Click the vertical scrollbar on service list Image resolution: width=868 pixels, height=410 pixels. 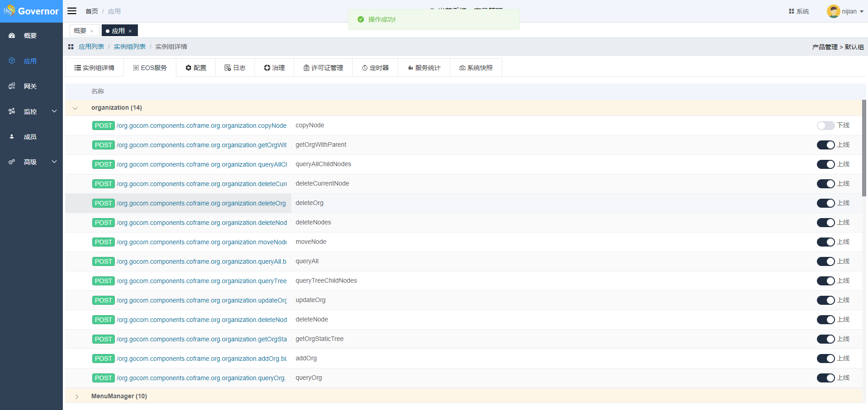(x=864, y=149)
